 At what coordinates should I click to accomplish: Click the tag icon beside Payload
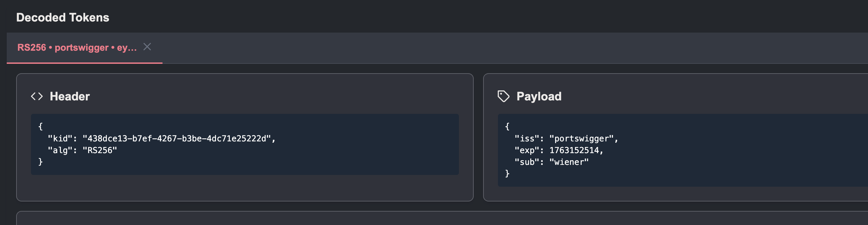click(x=503, y=96)
